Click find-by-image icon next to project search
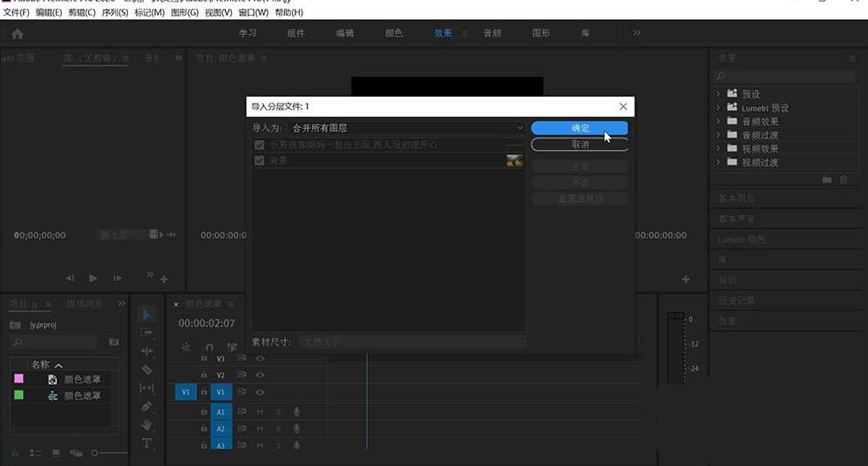This screenshot has width=868, height=466. [113, 342]
